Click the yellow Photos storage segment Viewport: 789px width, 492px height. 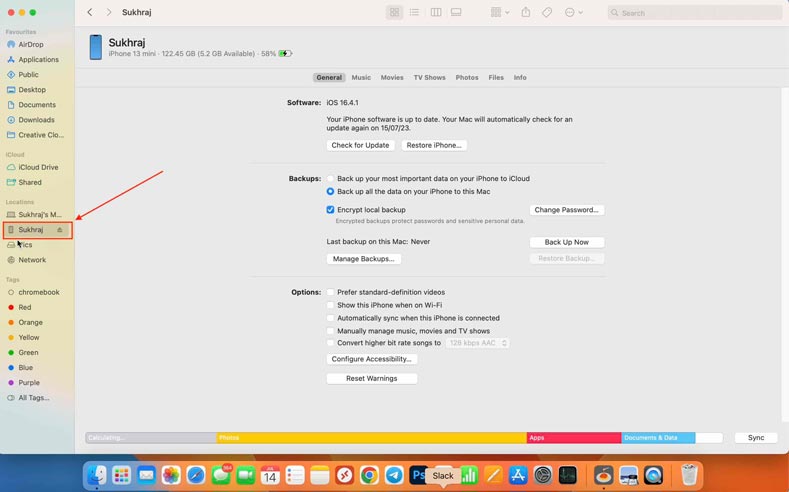371,438
